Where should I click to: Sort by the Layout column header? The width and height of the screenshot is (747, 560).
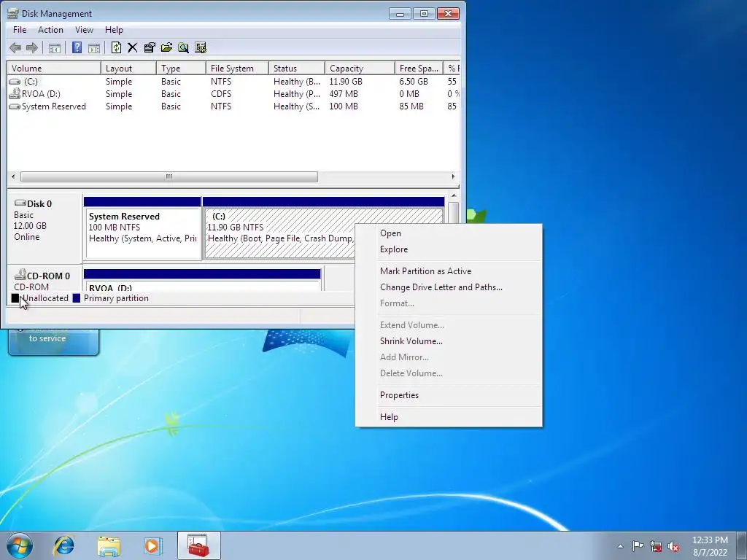128,68
